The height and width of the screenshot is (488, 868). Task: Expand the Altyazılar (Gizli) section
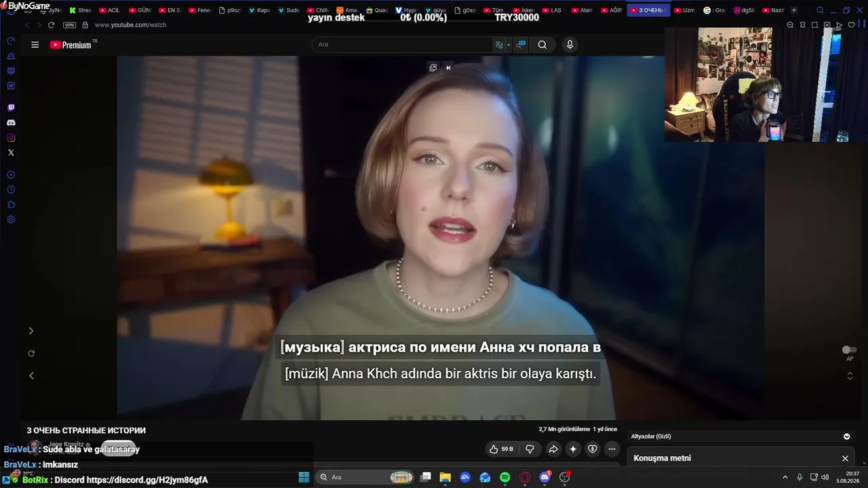point(846,436)
